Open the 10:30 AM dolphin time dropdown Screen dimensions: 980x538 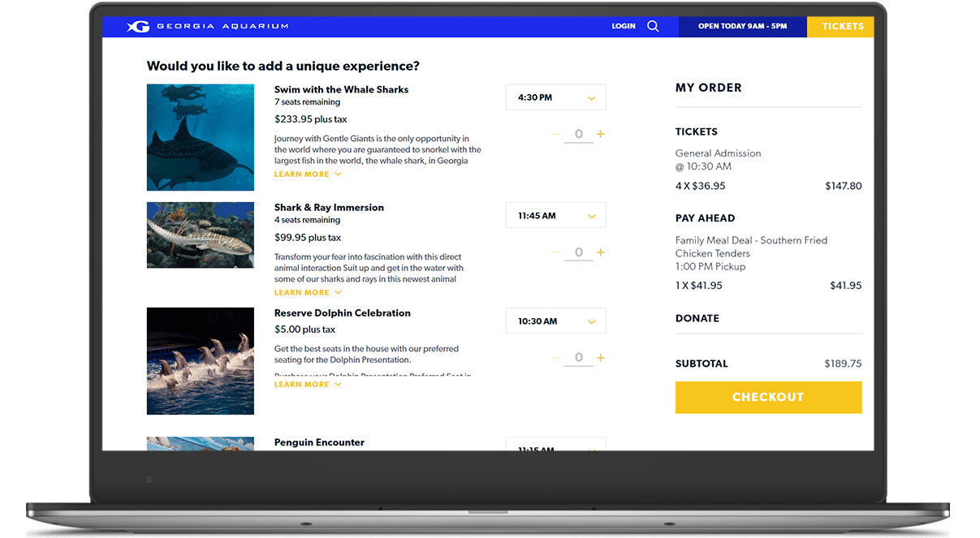coord(555,321)
